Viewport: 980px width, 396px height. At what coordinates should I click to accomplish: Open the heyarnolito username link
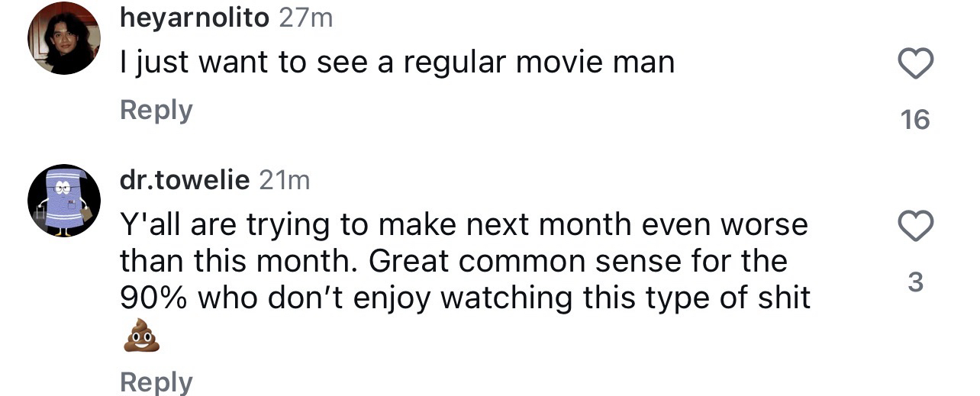194,18
